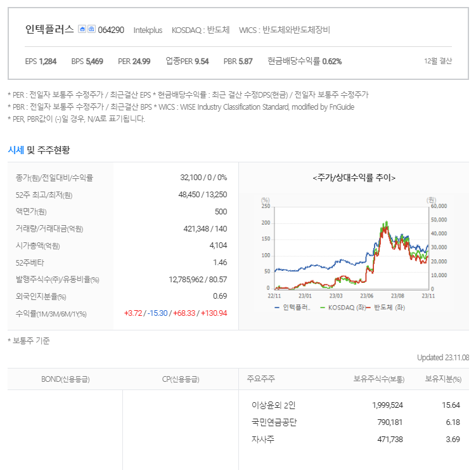Click the 60,000 right axis label
Image resolution: width=476 pixels, height=470 pixels.
(x=439, y=206)
